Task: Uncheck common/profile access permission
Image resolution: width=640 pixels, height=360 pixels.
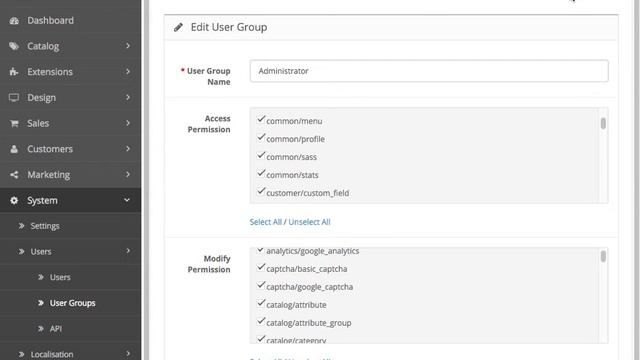Action: (x=261, y=137)
